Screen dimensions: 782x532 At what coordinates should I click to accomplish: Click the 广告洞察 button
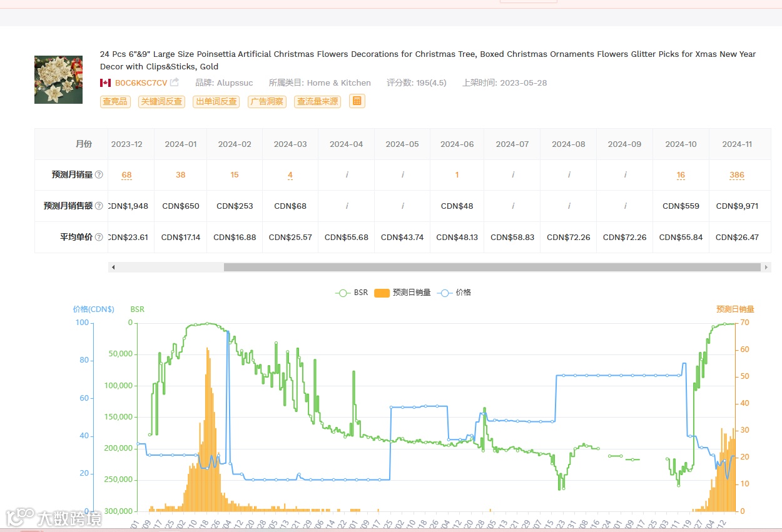click(x=267, y=101)
